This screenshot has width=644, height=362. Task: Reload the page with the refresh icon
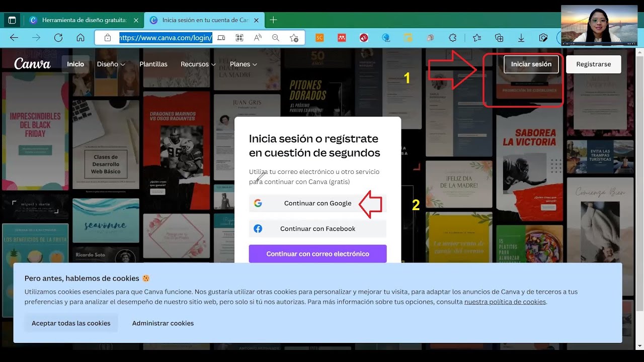(x=58, y=38)
